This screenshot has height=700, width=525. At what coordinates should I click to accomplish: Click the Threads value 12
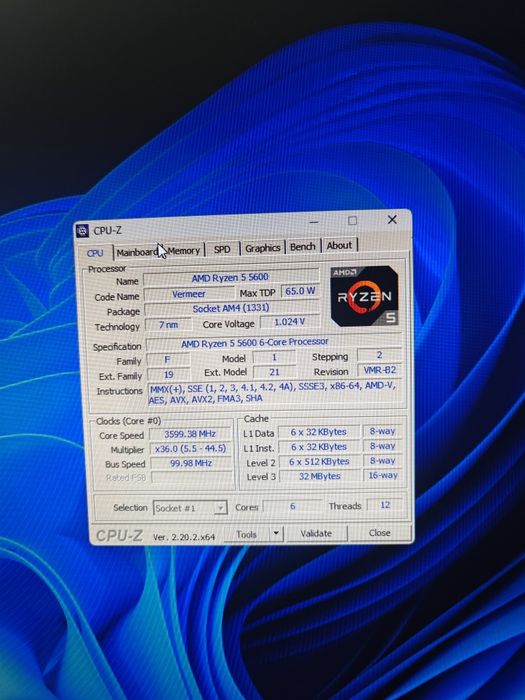point(385,505)
